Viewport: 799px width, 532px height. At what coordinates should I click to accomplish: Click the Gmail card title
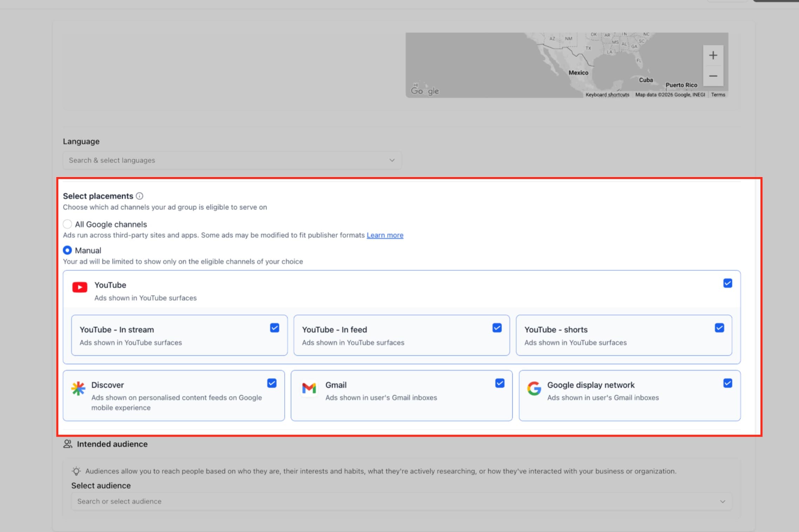336,385
